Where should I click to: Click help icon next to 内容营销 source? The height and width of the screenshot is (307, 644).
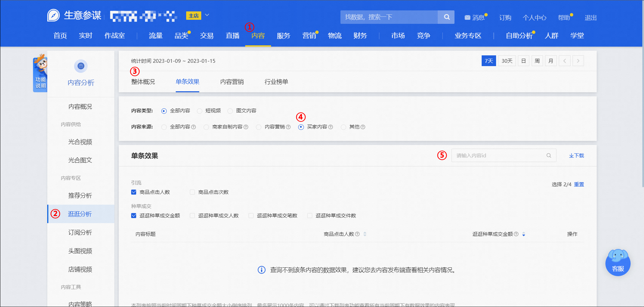coord(288,127)
